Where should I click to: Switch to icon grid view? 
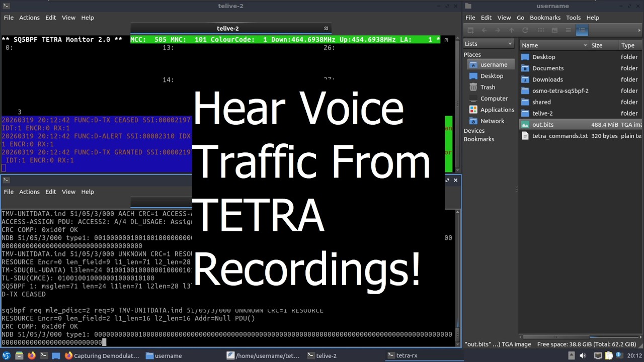point(541,30)
